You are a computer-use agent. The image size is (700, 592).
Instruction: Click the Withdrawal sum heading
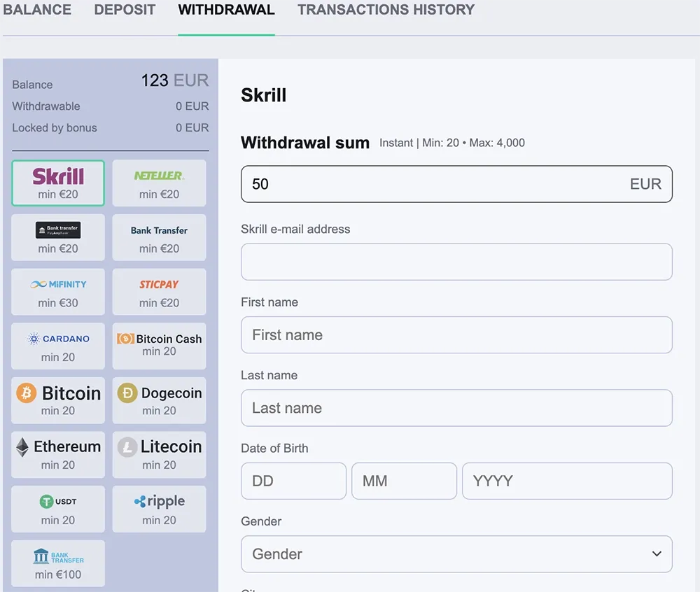click(x=305, y=143)
